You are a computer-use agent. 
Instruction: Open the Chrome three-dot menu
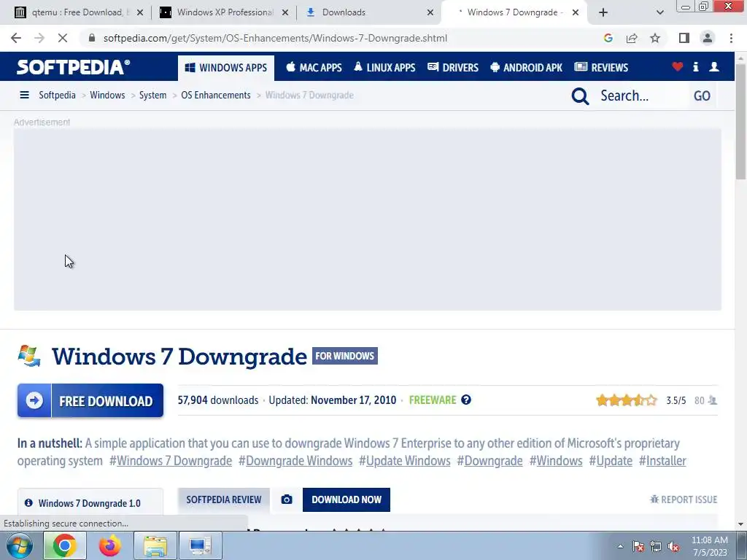[x=731, y=38]
